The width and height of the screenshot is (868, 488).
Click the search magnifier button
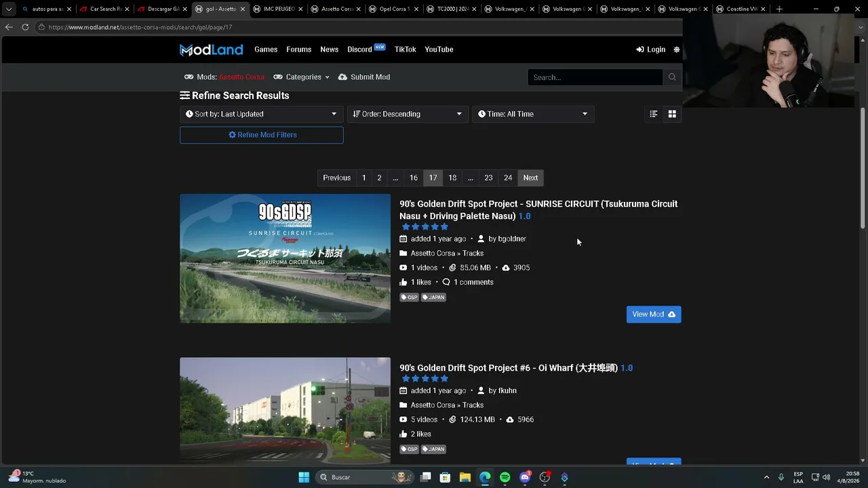[x=672, y=77]
